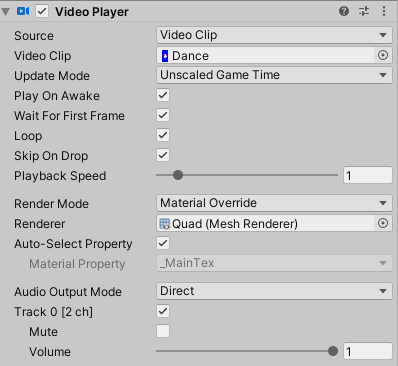The image size is (398, 366).
Task: Uncheck the Loop option
Action: pos(163,135)
